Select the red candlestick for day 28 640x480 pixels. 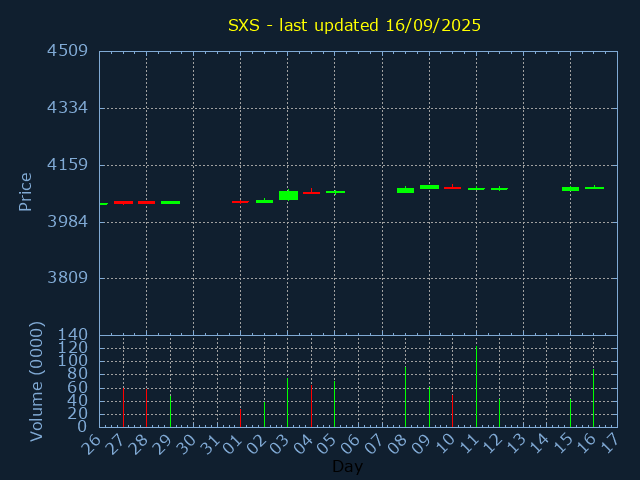pos(147,202)
